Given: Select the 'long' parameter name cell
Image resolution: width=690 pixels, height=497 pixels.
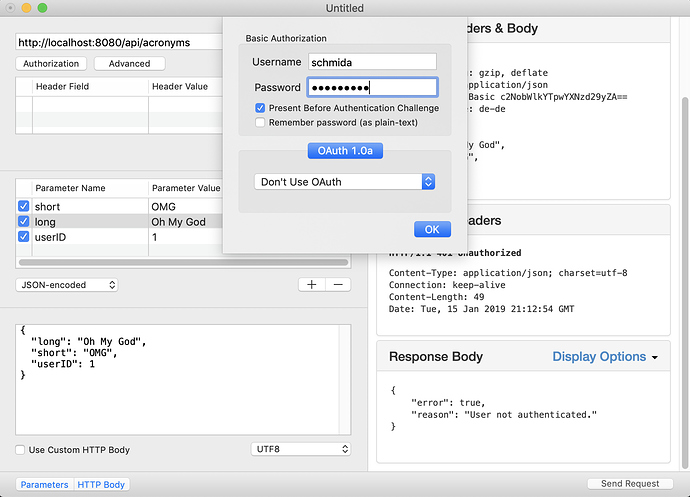Looking at the screenshot, I should click(x=90, y=221).
